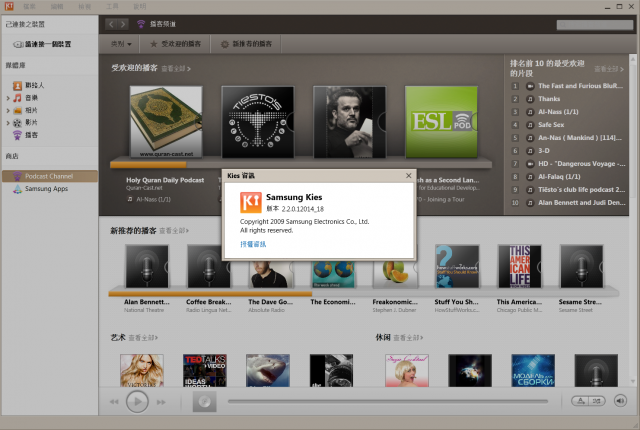Open Samsung Apps store entry

click(40, 189)
